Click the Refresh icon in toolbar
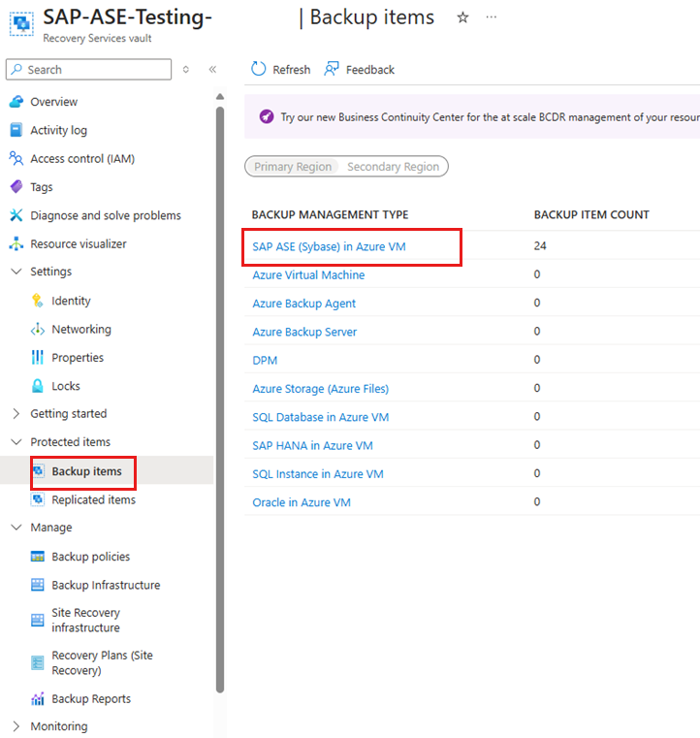This screenshot has width=700, height=738. 258,69
